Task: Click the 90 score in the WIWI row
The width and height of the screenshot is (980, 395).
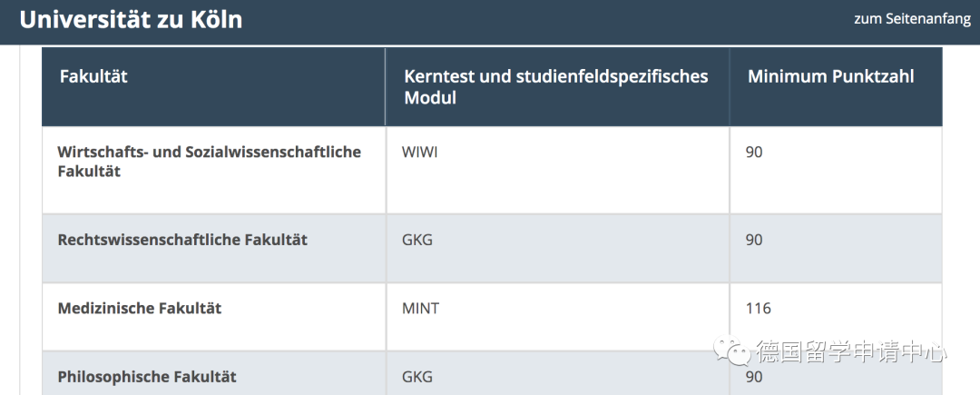Action: pos(754,152)
